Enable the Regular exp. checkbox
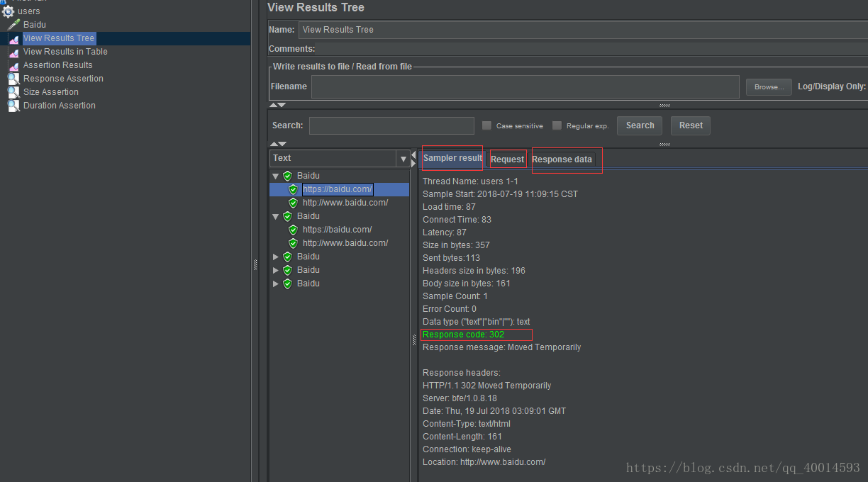 tap(557, 125)
